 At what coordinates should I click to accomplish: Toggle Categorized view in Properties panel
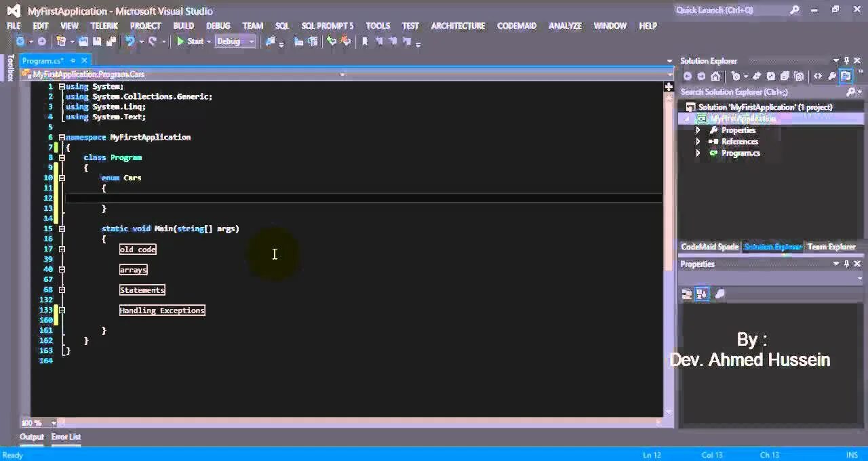pos(687,294)
